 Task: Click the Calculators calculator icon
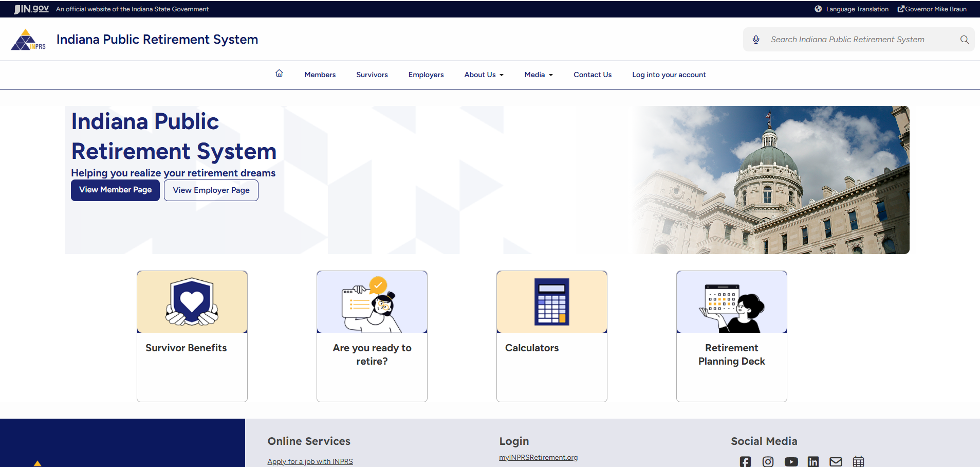tap(552, 302)
